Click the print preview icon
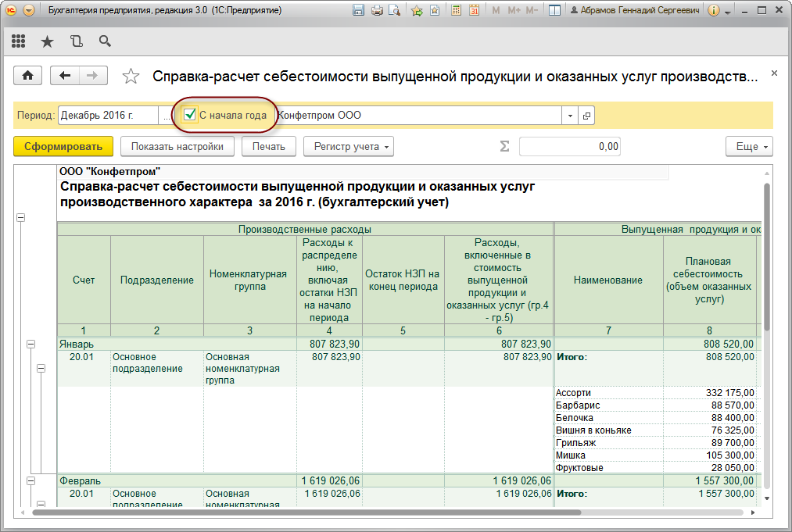792x532 pixels. pyautogui.click(x=393, y=10)
